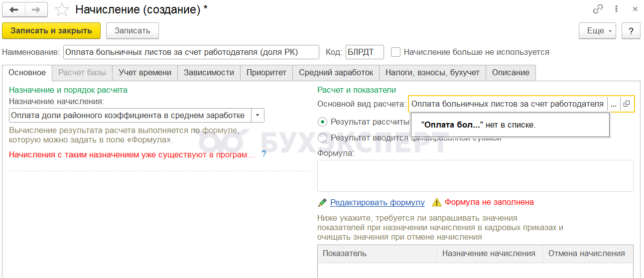Open the three-dot menu at top right
This screenshot has height=278, width=644.
pos(617,9)
